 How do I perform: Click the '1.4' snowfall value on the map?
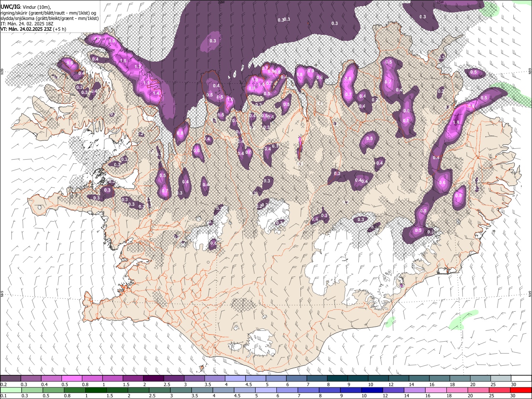tap(156, 94)
